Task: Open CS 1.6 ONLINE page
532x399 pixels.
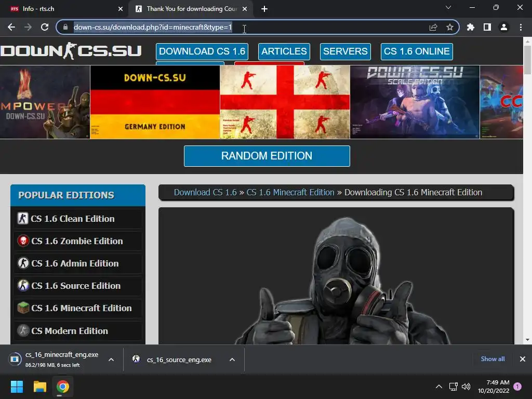Action: click(417, 51)
